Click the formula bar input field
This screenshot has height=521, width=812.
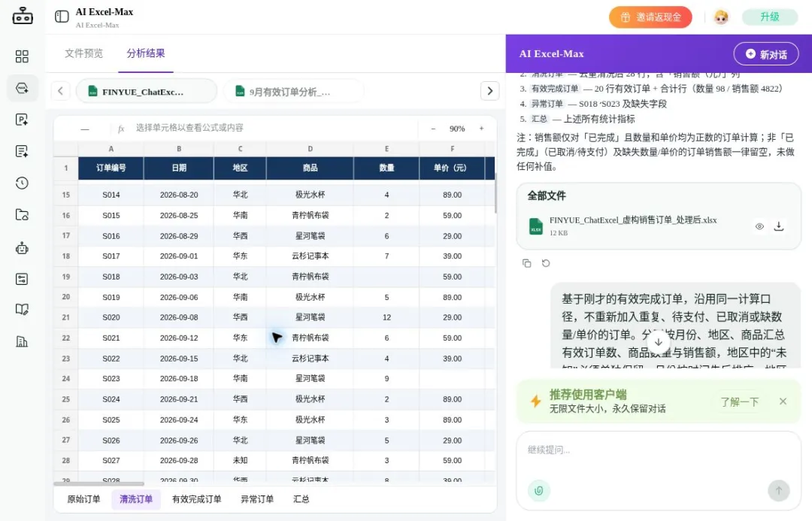[x=274, y=128]
